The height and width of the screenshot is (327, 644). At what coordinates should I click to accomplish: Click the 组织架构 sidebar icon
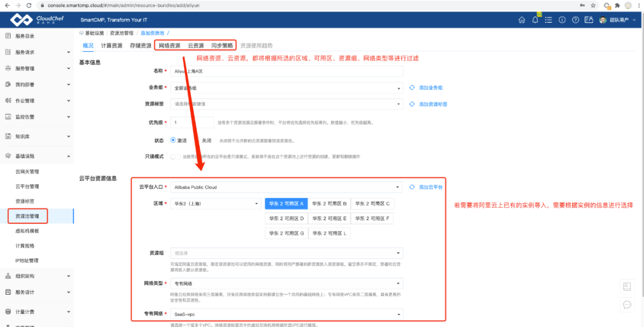(x=8, y=276)
